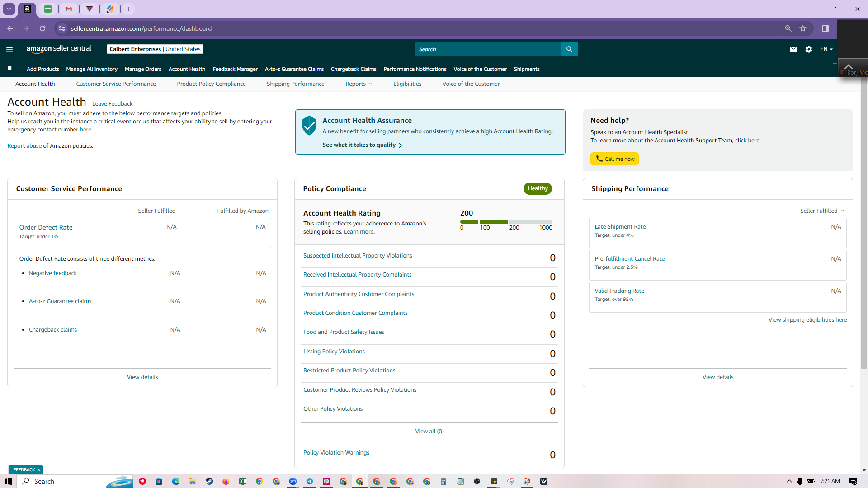
Task: Open the Windows notification center icon
Action: coord(853,481)
